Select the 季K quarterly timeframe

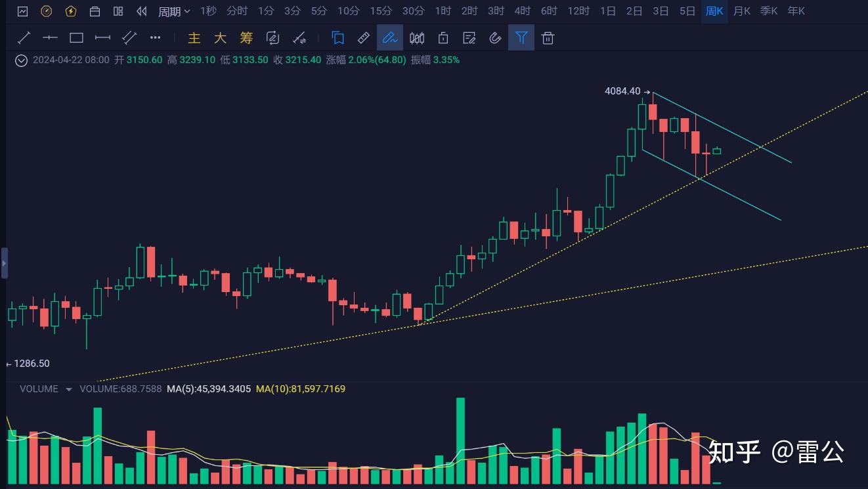click(x=769, y=11)
